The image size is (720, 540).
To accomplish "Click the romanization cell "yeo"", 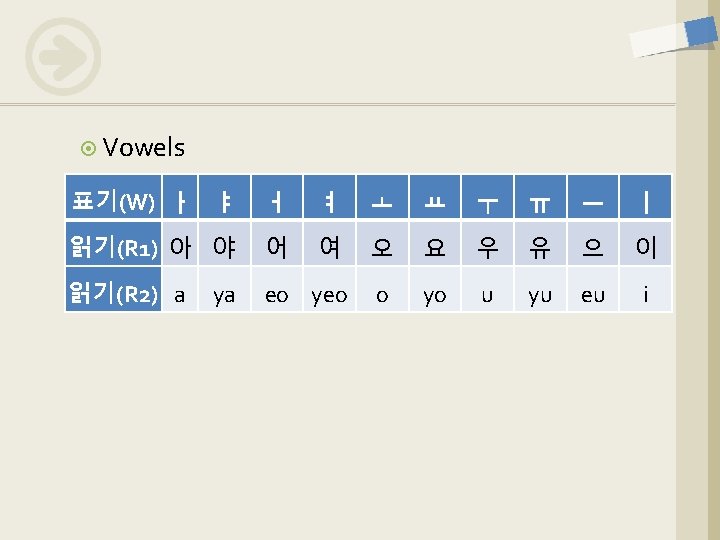I will tap(329, 294).
